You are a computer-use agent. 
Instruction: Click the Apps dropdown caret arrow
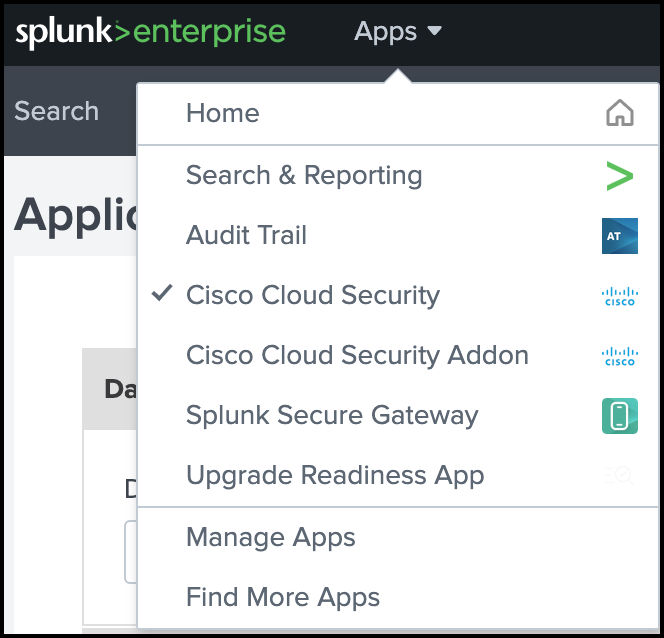click(434, 30)
